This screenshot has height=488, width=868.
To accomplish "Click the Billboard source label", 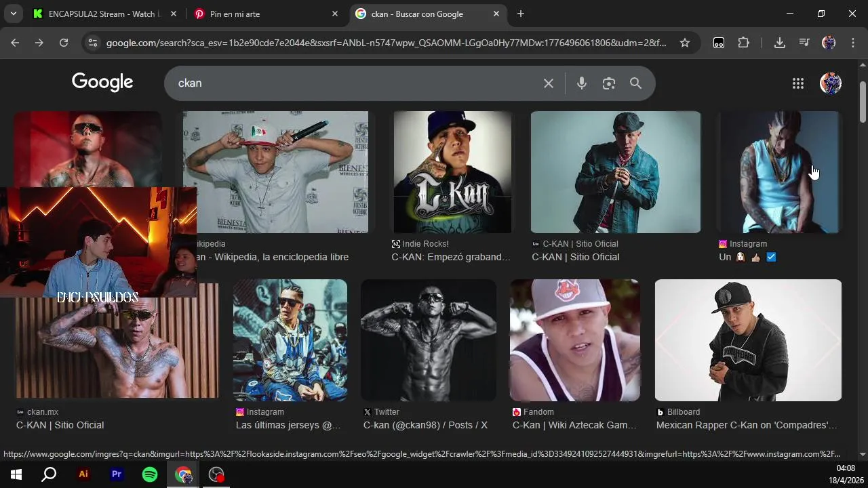I will click(684, 412).
